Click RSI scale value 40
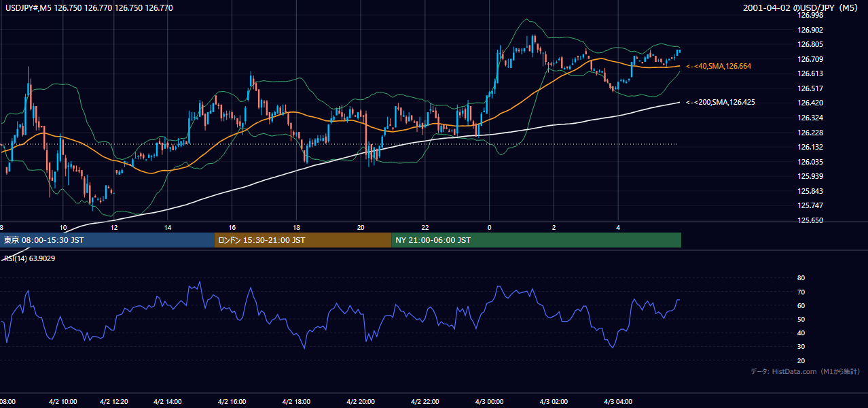The width and height of the screenshot is (868, 408). [x=801, y=333]
